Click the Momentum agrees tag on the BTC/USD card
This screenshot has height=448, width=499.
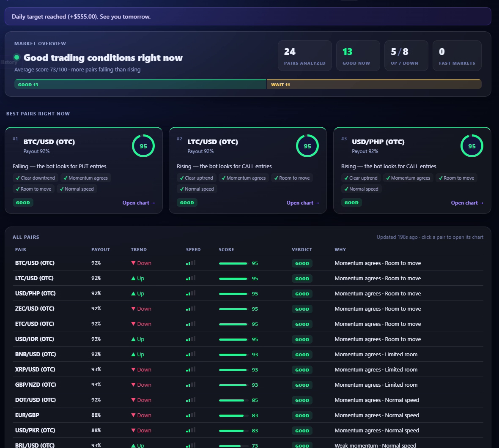(x=85, y=178)
